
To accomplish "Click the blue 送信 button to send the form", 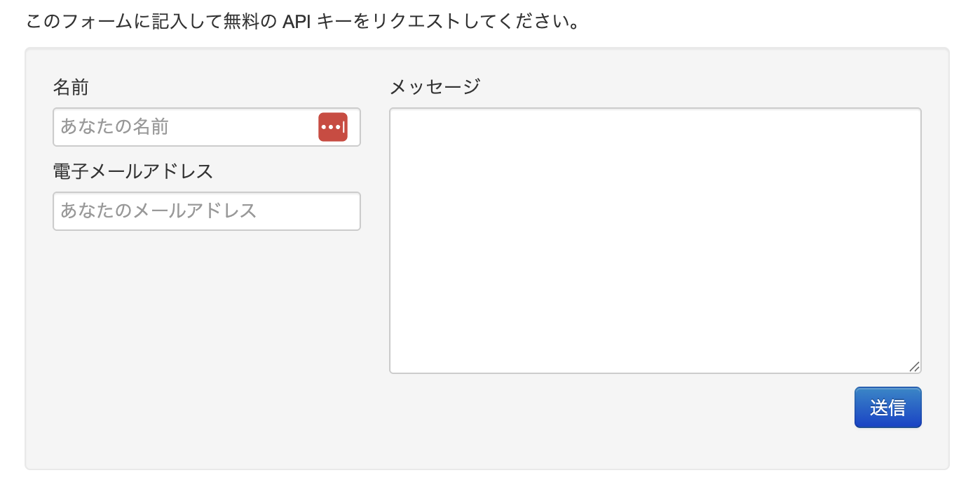I will (x=887, y=407).
